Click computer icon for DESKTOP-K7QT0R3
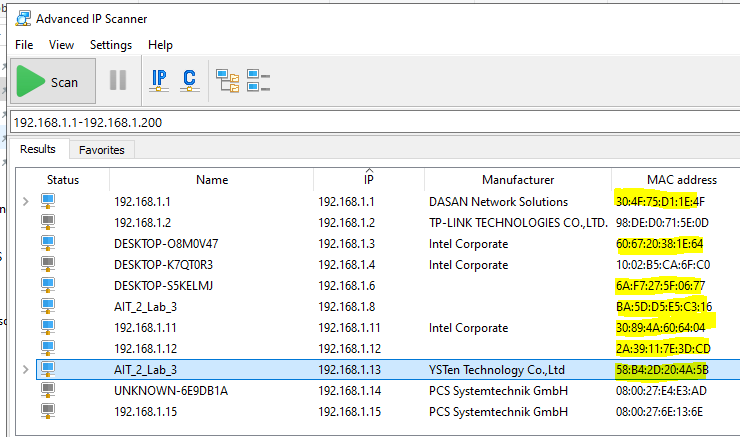This screenshot has width=740, height=437. 48,264
